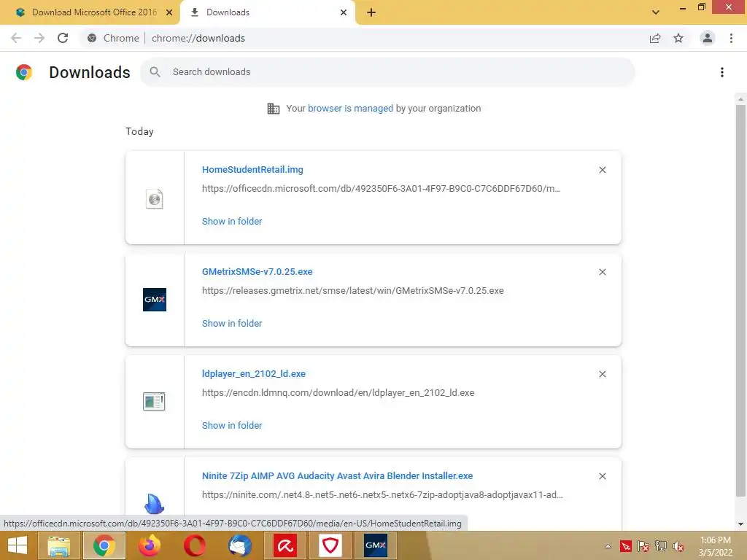
Task: Click the Today date heading
Action: coord(139,131)
